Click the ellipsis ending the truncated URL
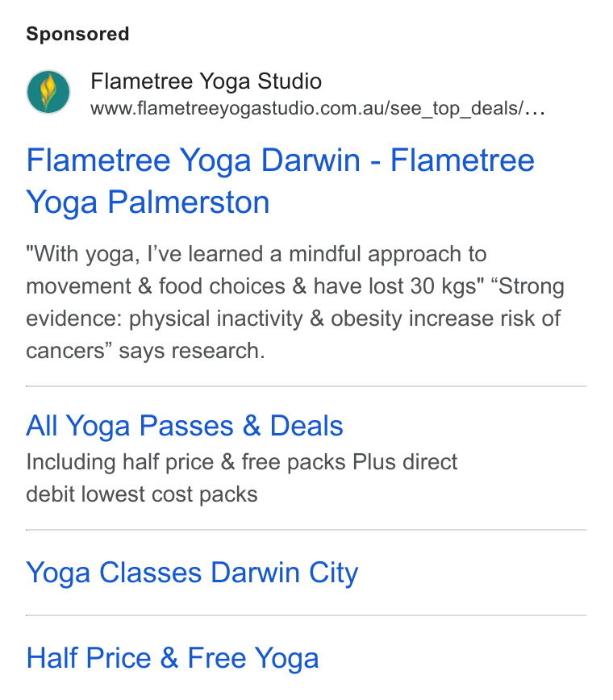 coord(535,110)
